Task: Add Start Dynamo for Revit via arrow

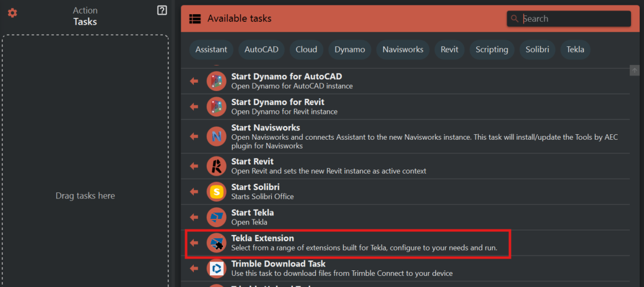Action: [x=194, y=106]
